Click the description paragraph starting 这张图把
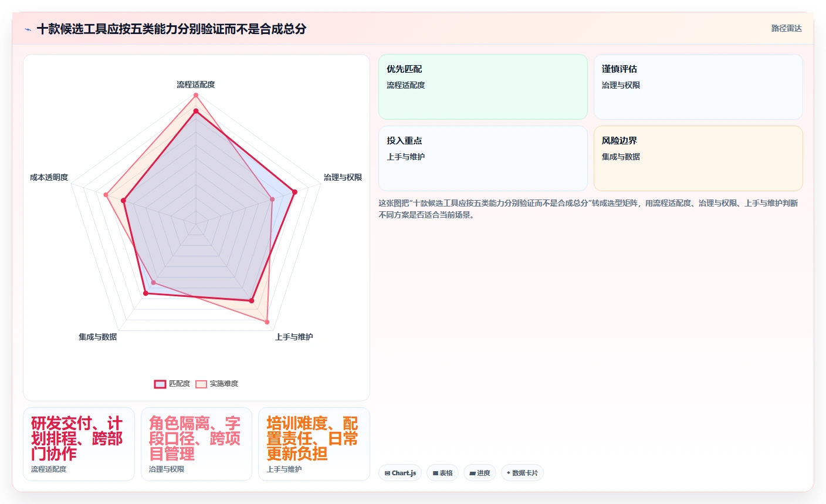The height and width of the screenshot is (504, 826). pos(588,209)
